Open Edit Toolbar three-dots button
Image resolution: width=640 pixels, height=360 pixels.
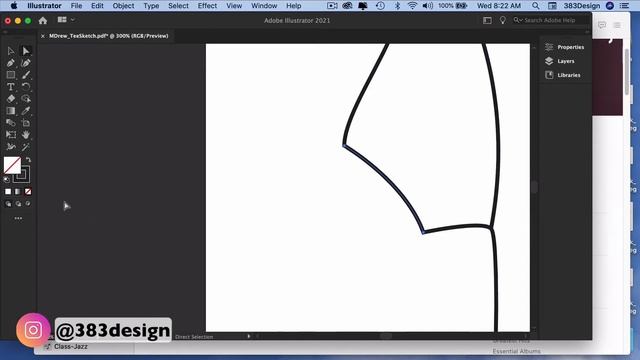pos(18,218)
